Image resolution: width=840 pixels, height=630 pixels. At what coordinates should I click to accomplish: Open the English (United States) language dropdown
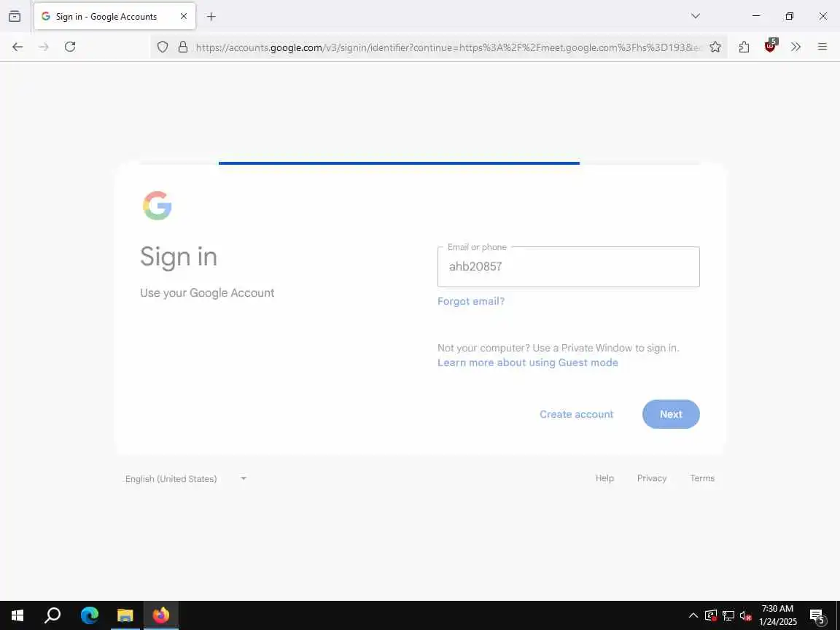(x=186, y=478)
